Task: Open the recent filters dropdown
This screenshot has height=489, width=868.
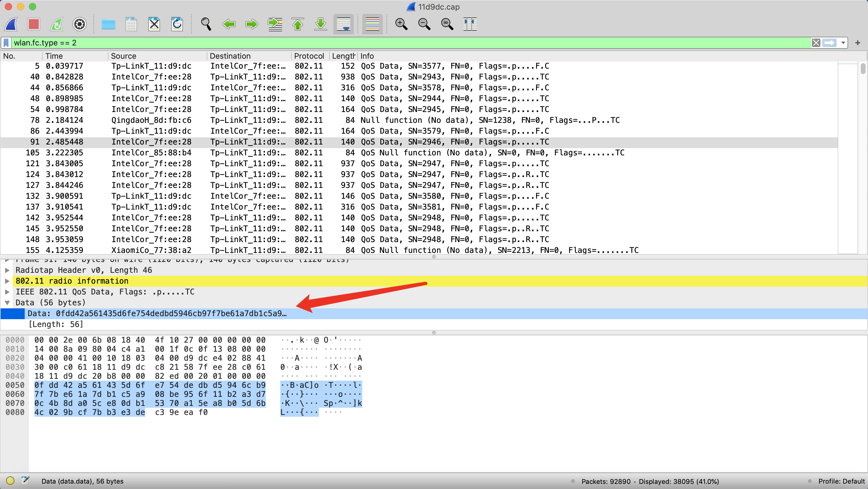Action: coord(843,43)
